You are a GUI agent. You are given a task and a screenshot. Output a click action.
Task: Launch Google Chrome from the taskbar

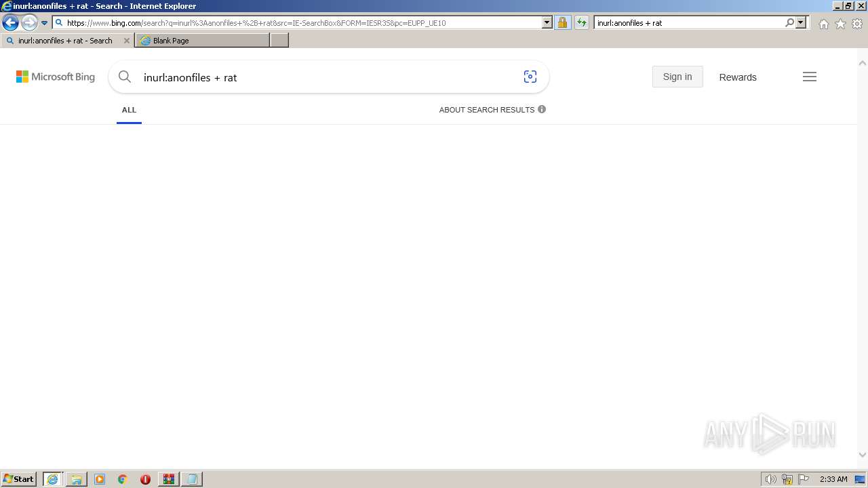click(x=123, y=479)
